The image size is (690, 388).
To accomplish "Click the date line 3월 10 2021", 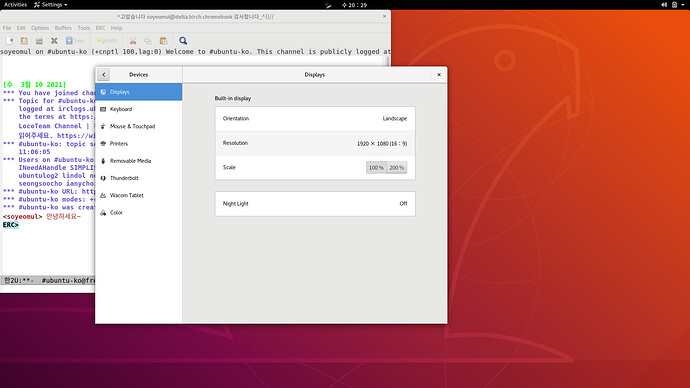I will [35, 84].
